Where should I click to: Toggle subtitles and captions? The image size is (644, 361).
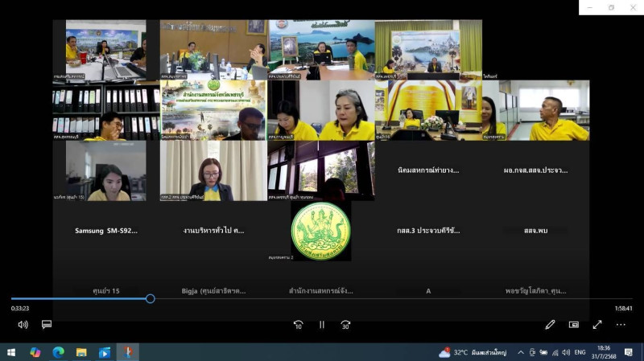pyautogui.click(x=47, y=325)
